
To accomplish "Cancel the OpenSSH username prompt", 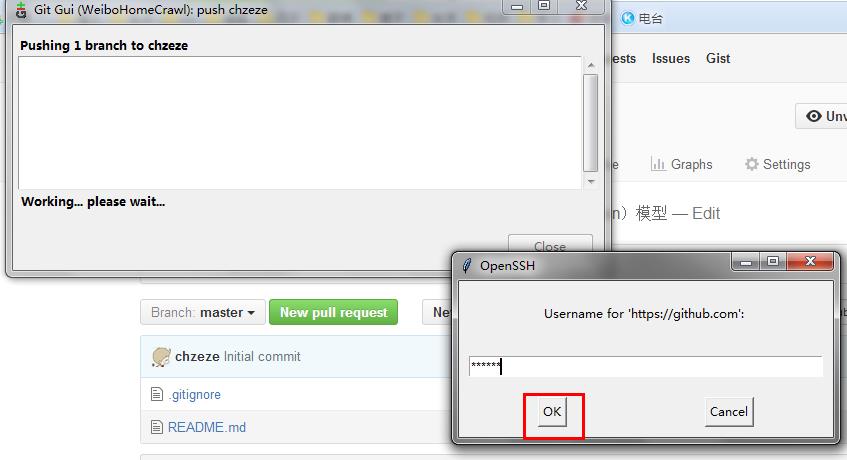I will [729, 412].
